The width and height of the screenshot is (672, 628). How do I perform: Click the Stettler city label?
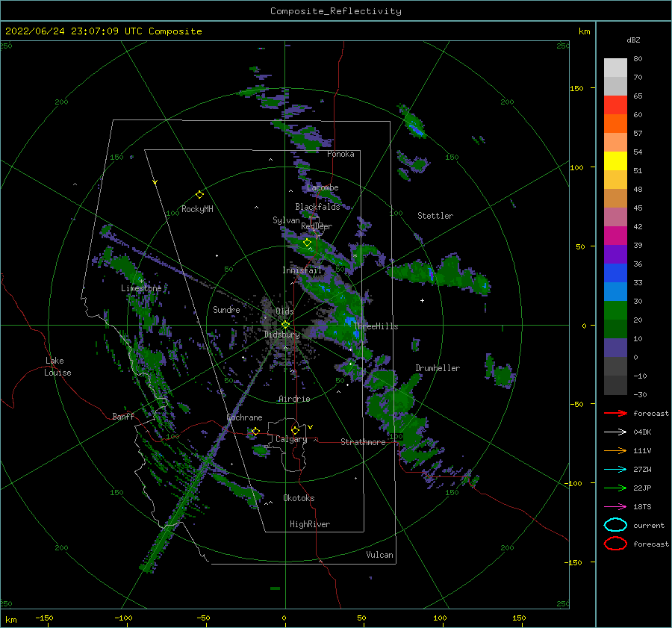[x=435, y=216]
